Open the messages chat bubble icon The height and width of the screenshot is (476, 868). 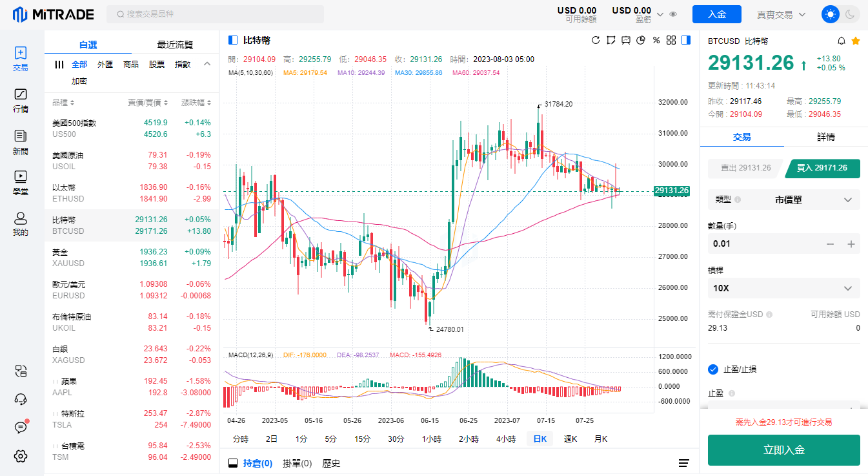(x=21, y=427)
